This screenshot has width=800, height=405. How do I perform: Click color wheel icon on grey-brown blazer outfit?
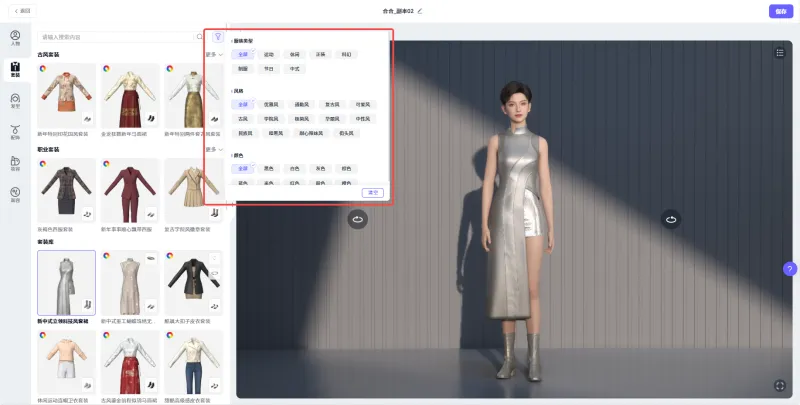(x=43, y=164)
